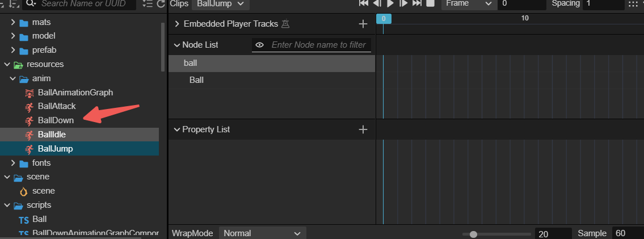This screenshot has width=644, height=239.
Task: Jump to the last frame
Action: coord(417,3)
